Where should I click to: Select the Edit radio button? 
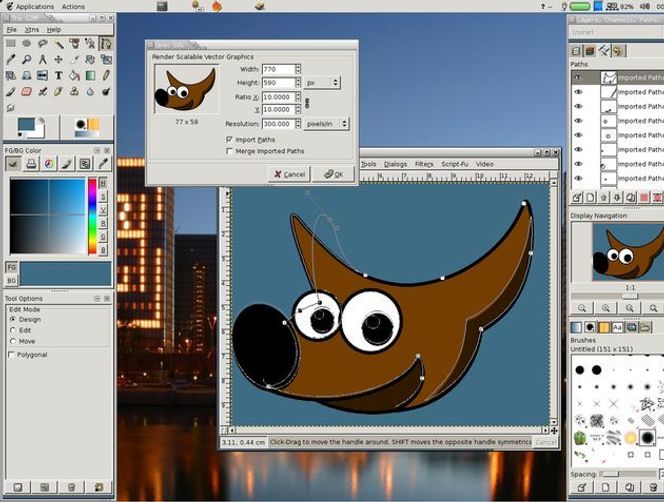click(x=13, y=330)
